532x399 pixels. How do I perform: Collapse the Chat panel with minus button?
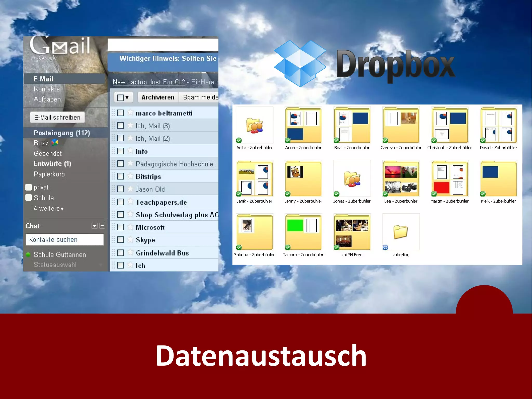coord(102,226)
